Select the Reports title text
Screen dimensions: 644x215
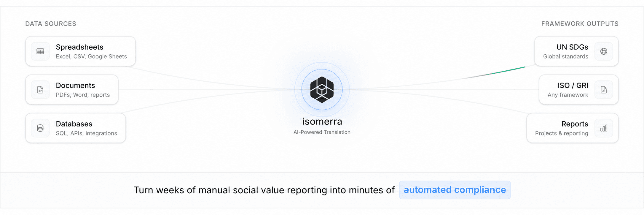[x=575, y=124]
